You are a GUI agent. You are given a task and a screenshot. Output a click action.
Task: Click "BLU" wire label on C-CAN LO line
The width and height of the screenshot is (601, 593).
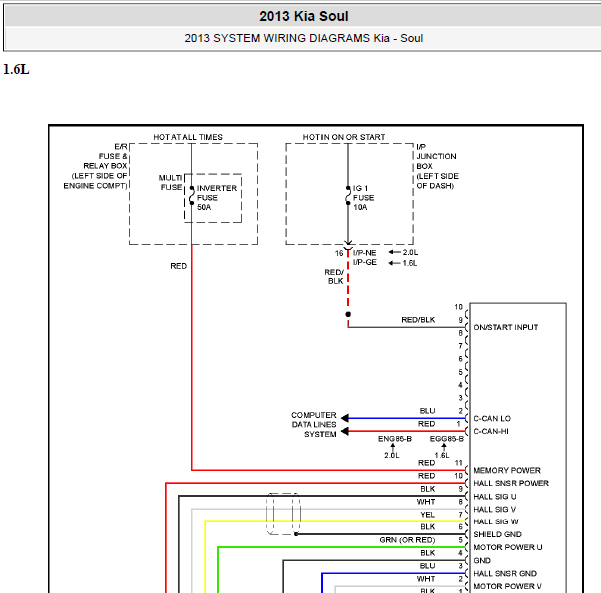point(427,411)
